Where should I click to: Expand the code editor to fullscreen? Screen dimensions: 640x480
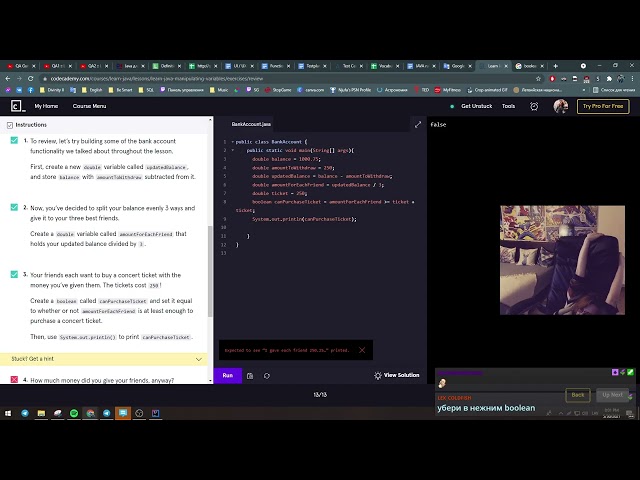(418, 124)
